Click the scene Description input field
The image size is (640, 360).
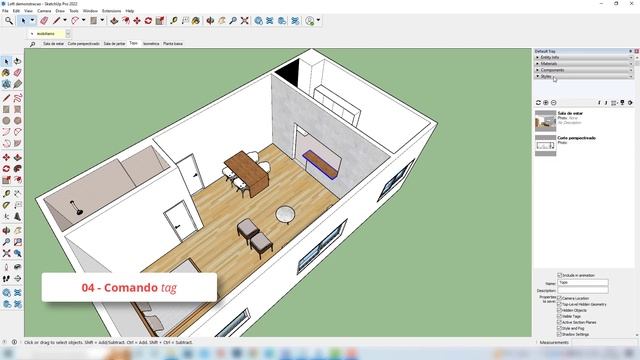(x=582, y=290)
